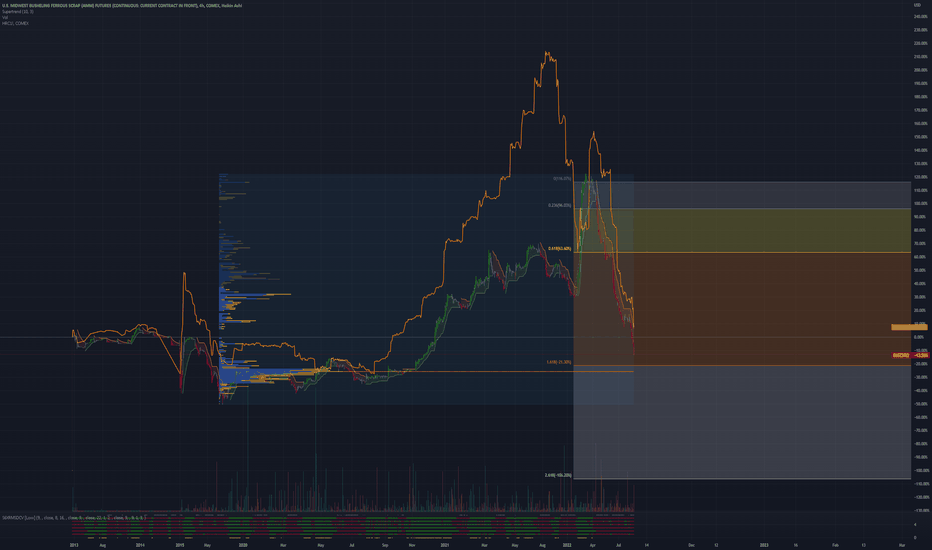Click the Nov time axis label
This screenshot has height=550, width=932.
(x=412, y=545)
